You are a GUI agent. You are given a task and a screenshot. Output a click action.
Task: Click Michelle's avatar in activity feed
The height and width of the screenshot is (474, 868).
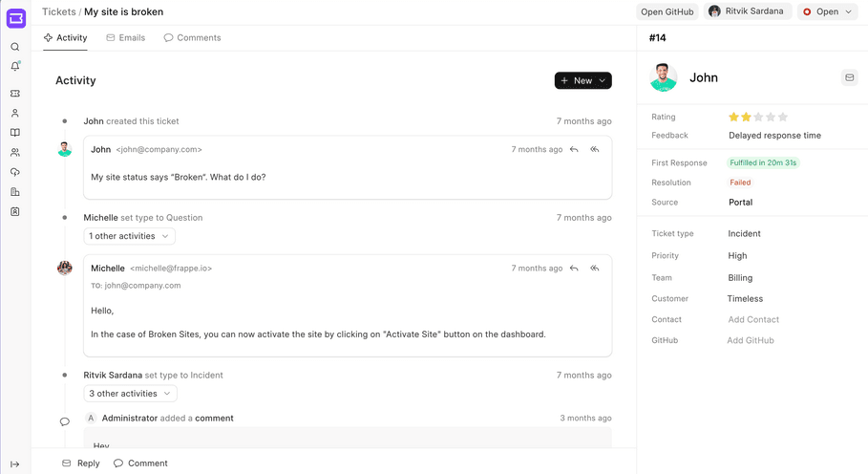click(65, 268)
